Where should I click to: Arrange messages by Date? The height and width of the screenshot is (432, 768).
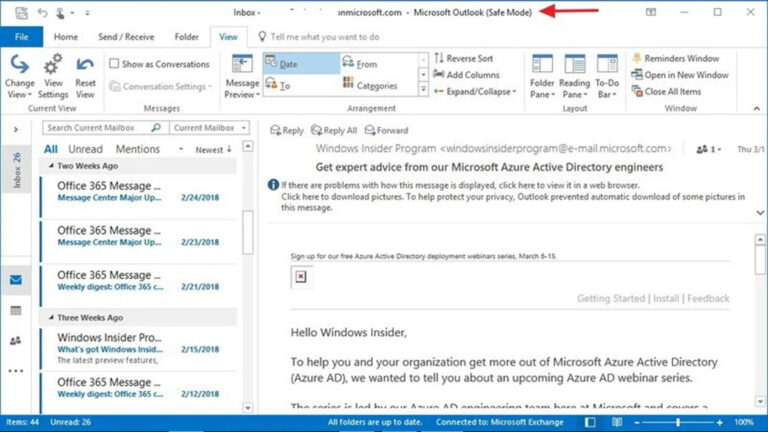[301, 64]
